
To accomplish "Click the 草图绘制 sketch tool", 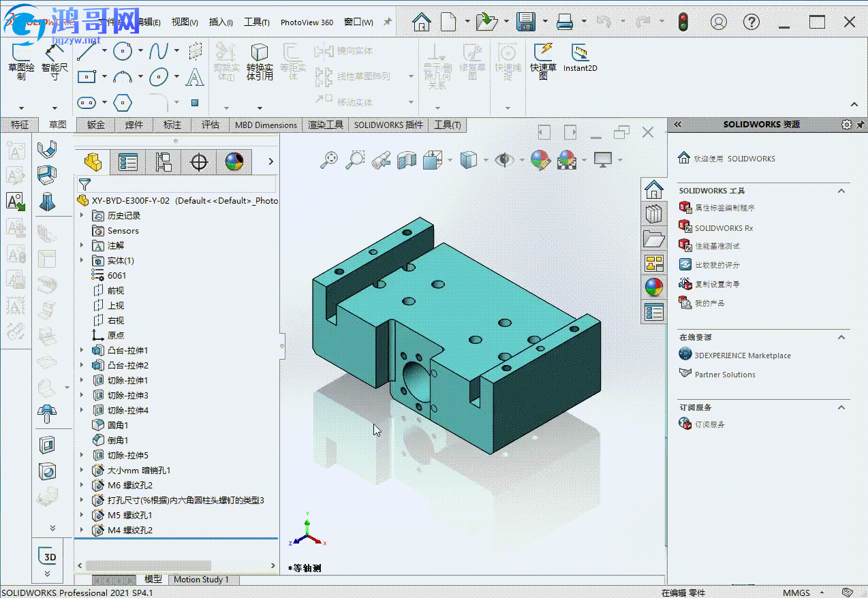I will point(21,62).
